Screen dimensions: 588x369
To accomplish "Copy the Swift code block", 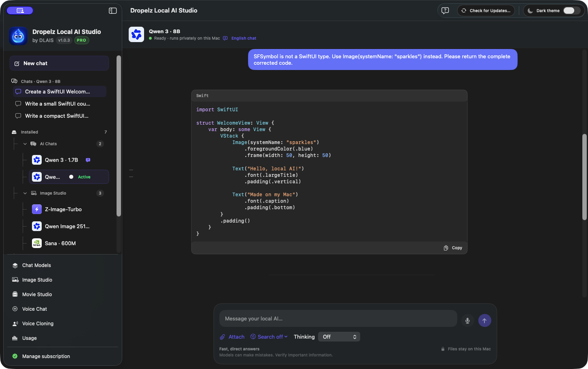I will click(453, 248).
